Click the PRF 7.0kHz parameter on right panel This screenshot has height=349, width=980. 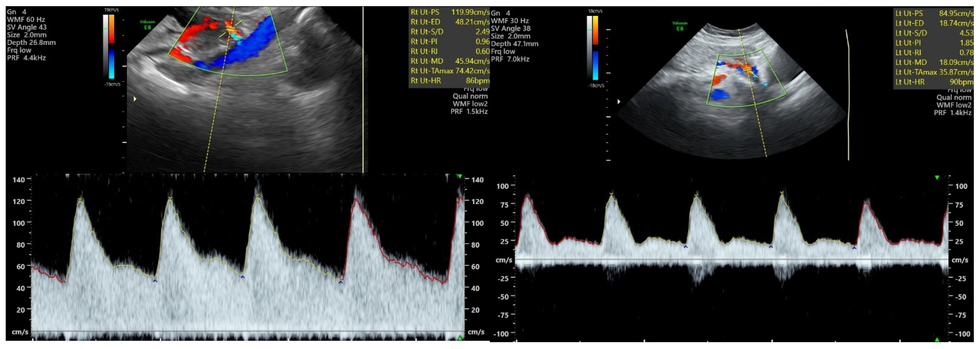(510, 59)
